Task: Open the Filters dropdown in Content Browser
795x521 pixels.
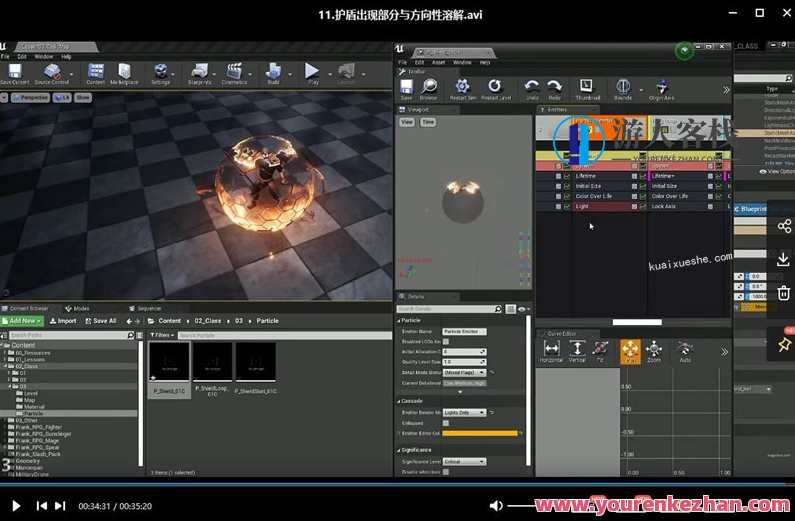Action: click(162, 335)
